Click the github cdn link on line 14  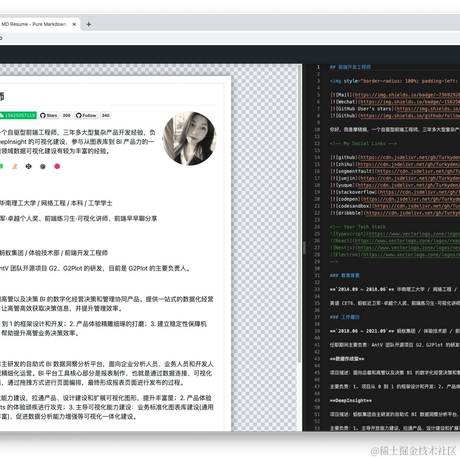[410, 157]
